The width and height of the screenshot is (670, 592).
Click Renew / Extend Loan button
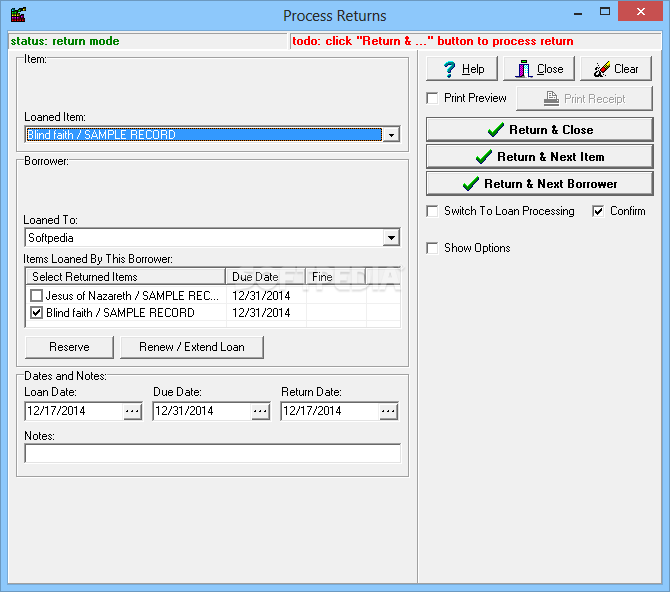tap(192, 347)
